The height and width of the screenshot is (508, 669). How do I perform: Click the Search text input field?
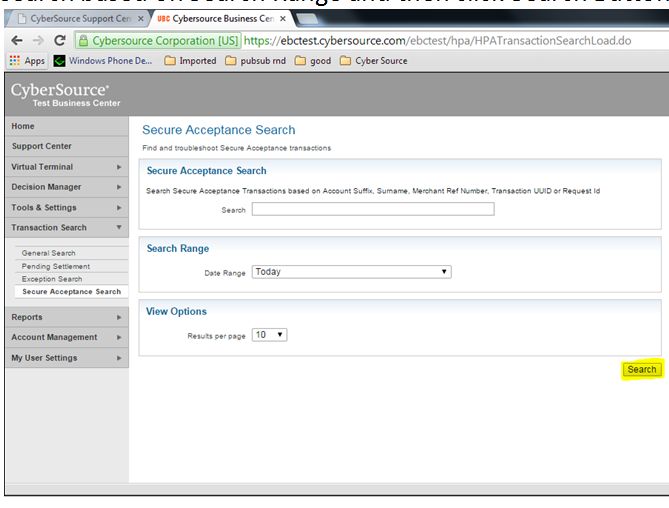click(373, 209)
